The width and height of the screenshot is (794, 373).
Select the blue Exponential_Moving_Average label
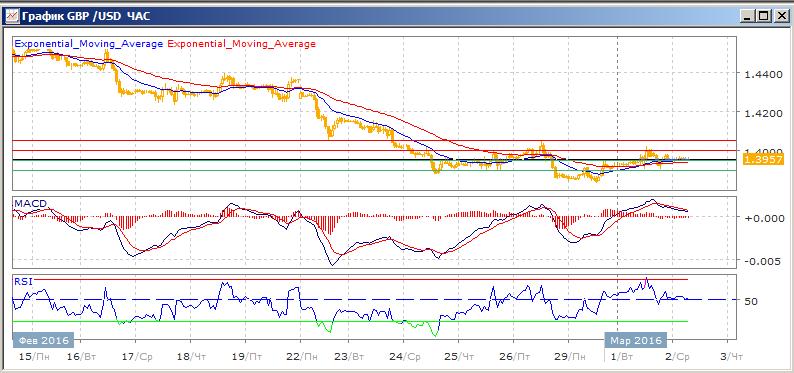pyautogui.click(x=89, y=44)
